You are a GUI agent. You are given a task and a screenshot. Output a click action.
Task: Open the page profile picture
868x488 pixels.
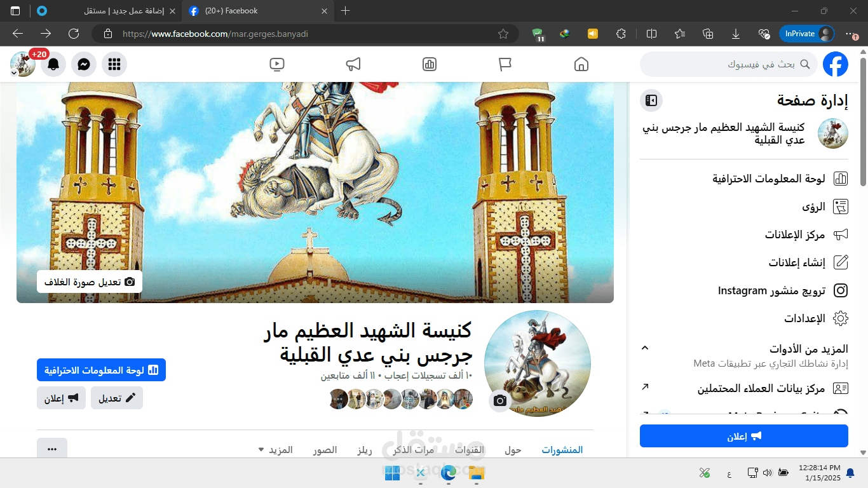(x=538, y=363)
